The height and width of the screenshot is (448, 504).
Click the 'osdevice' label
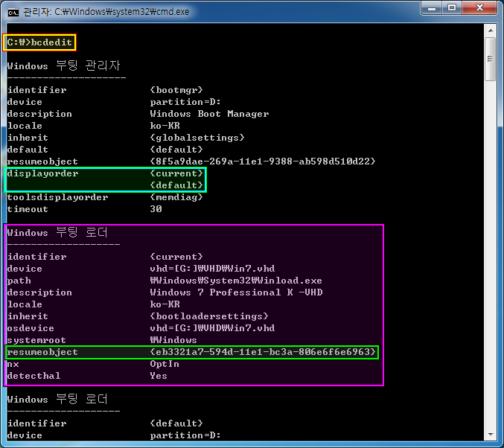pyautogui.click(x=31, y=328)
